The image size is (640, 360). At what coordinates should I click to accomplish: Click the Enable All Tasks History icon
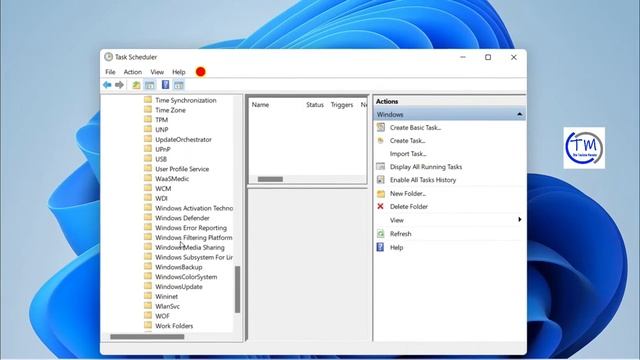(380, 180)
